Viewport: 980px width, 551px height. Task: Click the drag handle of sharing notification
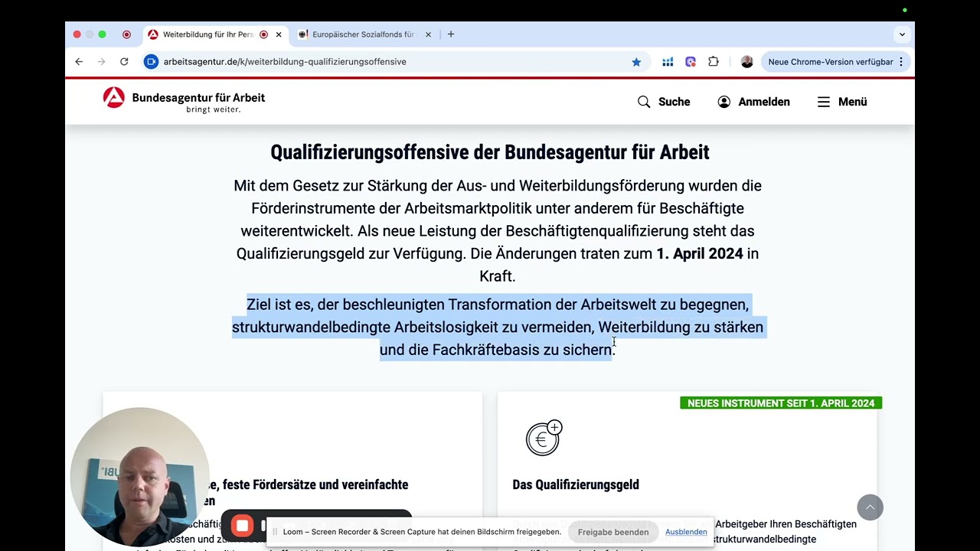click(275, 532)
